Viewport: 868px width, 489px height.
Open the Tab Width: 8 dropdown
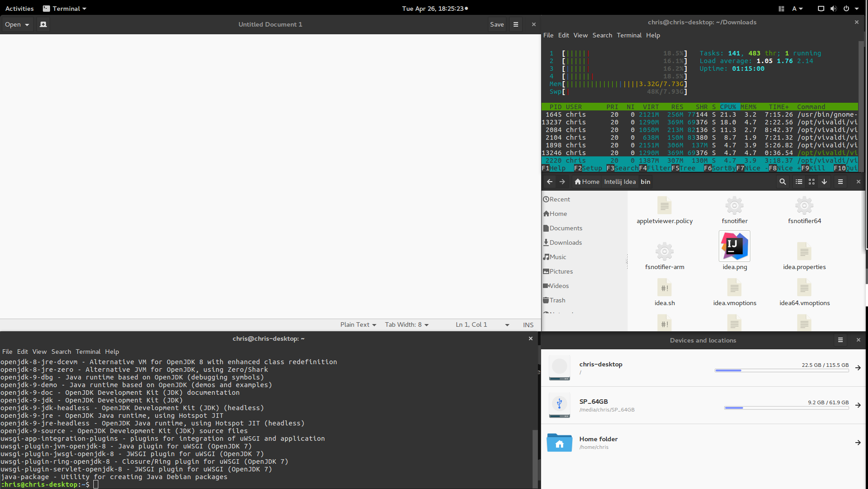point(405,324)
